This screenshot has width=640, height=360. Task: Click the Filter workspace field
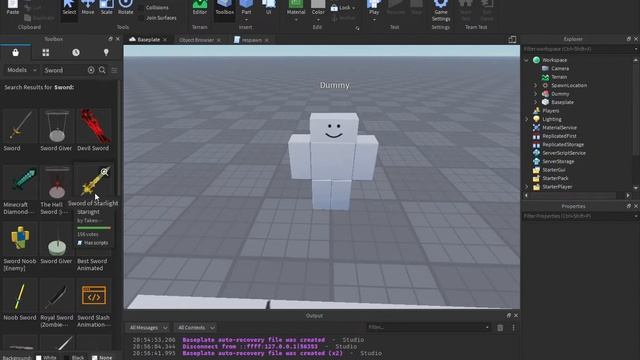point(580,49)
